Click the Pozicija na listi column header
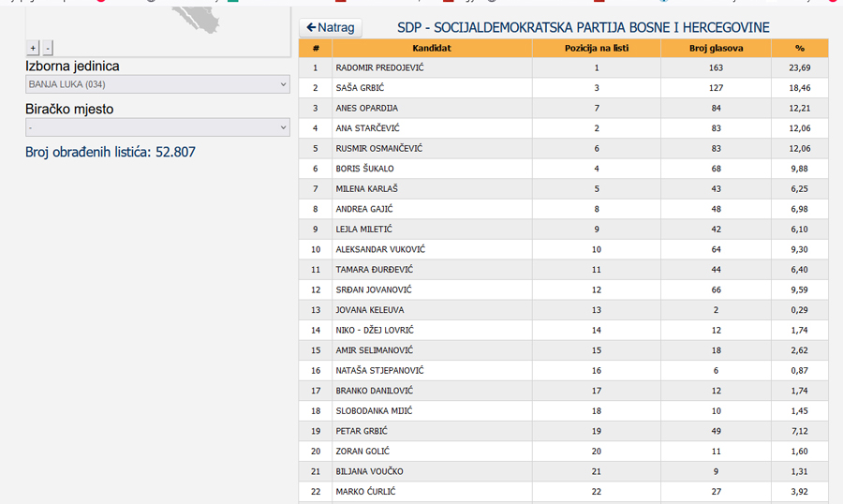Viewport: 843px width, 504px height. tap(597, 49)
